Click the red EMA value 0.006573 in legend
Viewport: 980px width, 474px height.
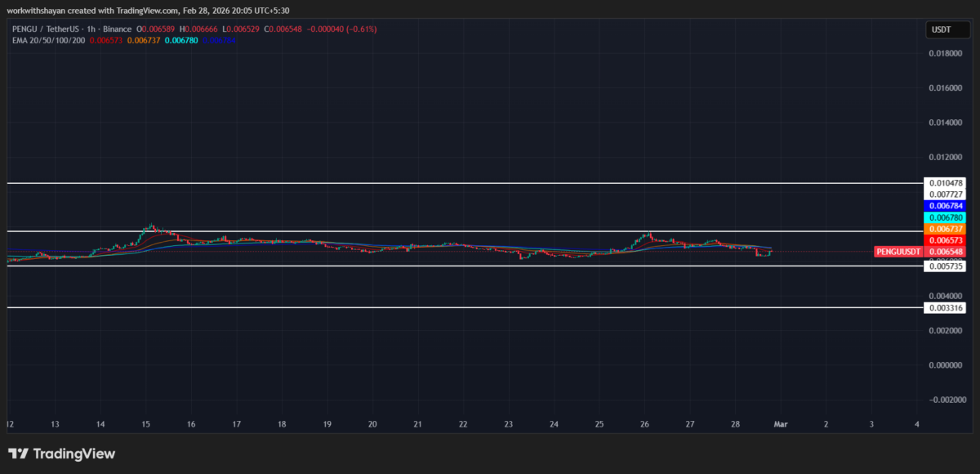(105, 39)
